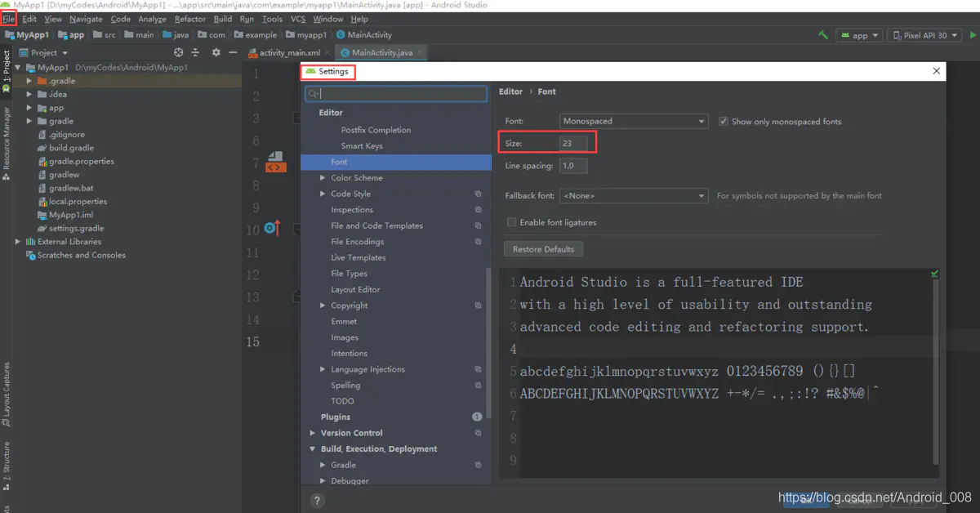980x513 pixels.
Task: Open the Tools menu
Action: (x=272, y=19)
